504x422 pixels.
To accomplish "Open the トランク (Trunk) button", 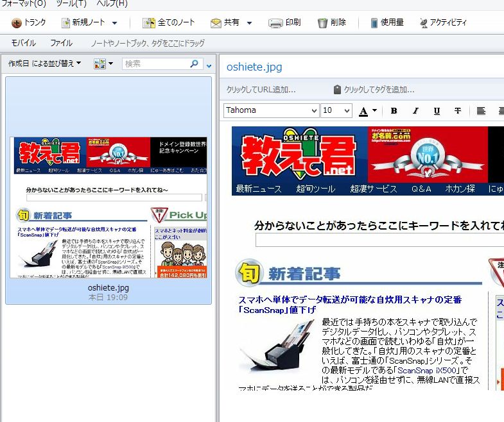I will 29,22.
